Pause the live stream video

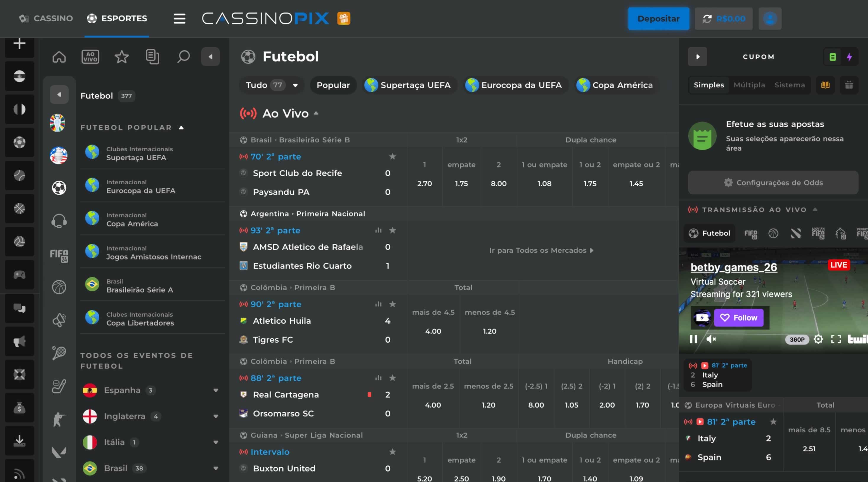click(x=694, y=339)
